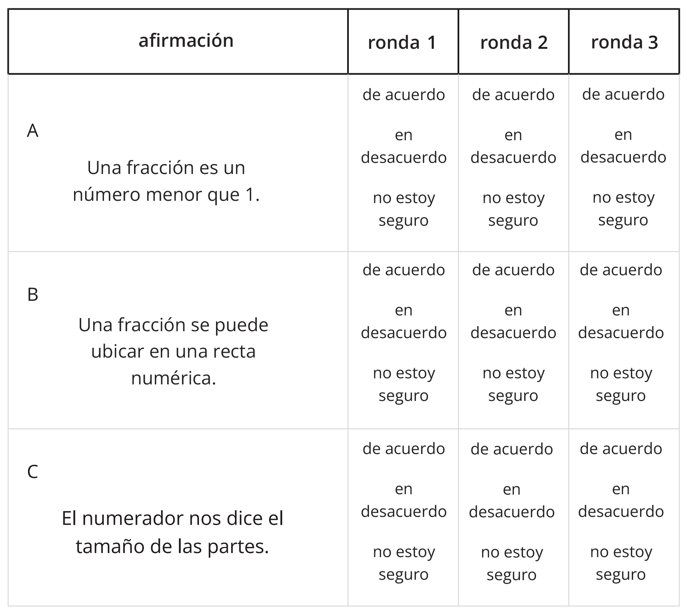Click the 'ronda 3' column header
688x616 pixels.
tap(624, 42)
